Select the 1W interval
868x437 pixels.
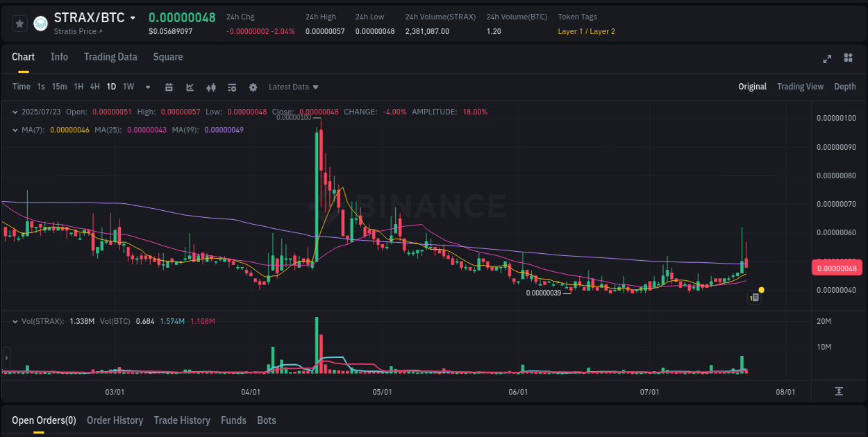coord(127,87)
